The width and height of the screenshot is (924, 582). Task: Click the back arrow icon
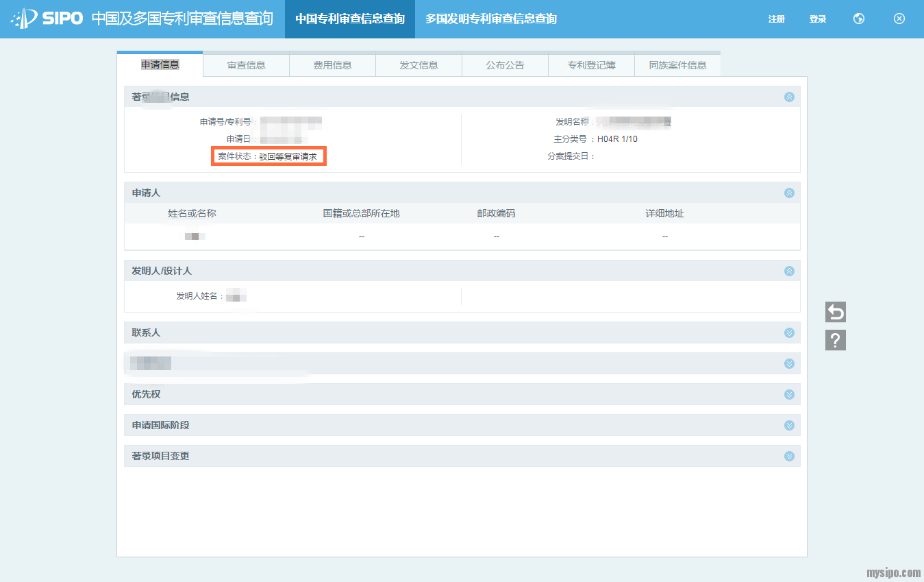(x=836, y=313)
